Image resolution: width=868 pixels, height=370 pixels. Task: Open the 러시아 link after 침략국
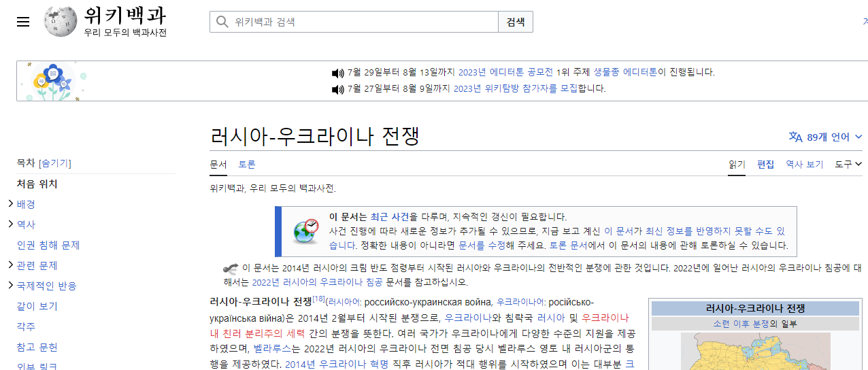click(551, 318)
